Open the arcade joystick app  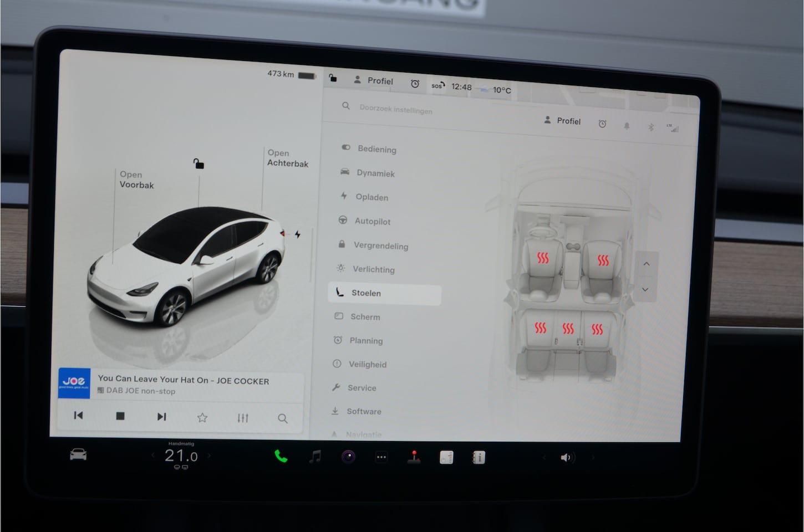[x=414, y=457]
